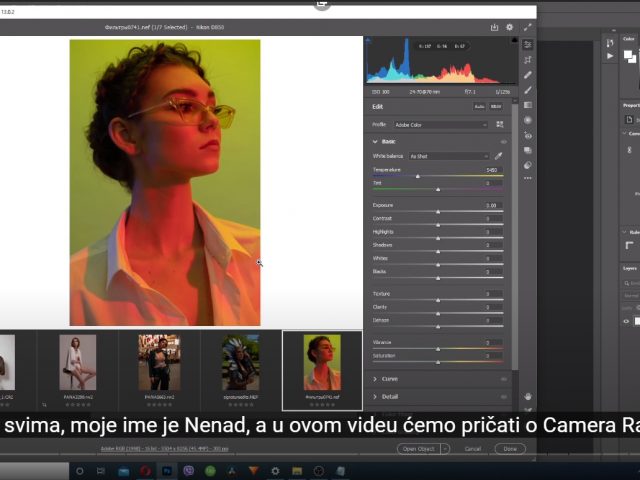Click the Saturation slider handle
This screenshot has width=640, height=480.
click(x=438, y=362)
